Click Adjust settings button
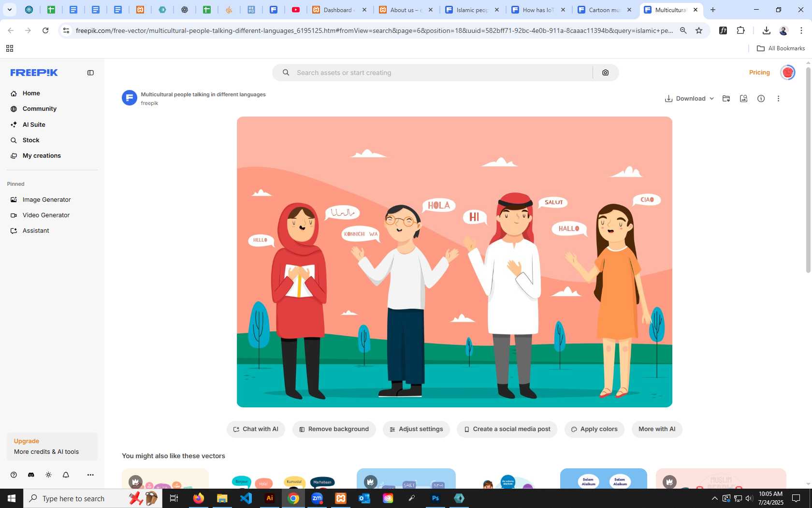This screenshot has width=812, height=508. (416, 429)
